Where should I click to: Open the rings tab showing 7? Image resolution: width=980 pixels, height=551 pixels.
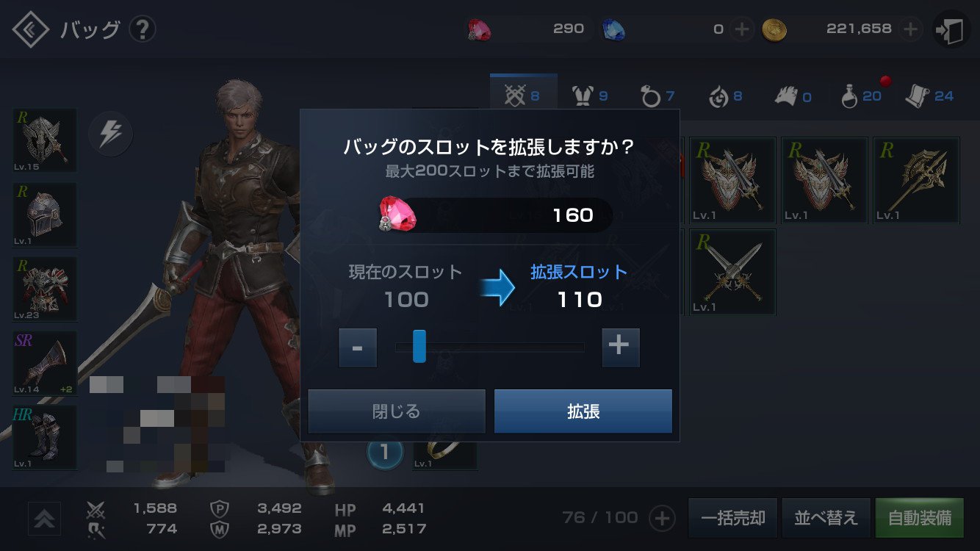[657, 96]
